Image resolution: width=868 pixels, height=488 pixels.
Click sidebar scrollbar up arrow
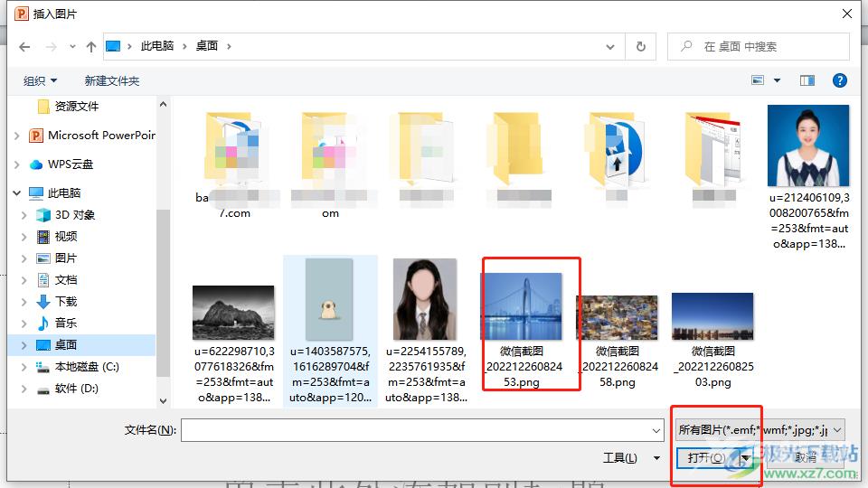coord(163,104)
